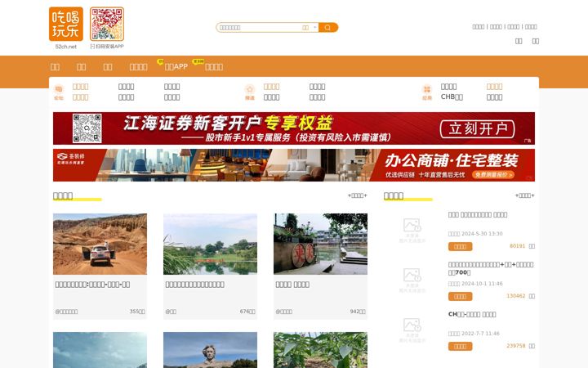
Task: Open the APP nav item in orange bar
Action: pyautogui.click(x=176, y=66)
